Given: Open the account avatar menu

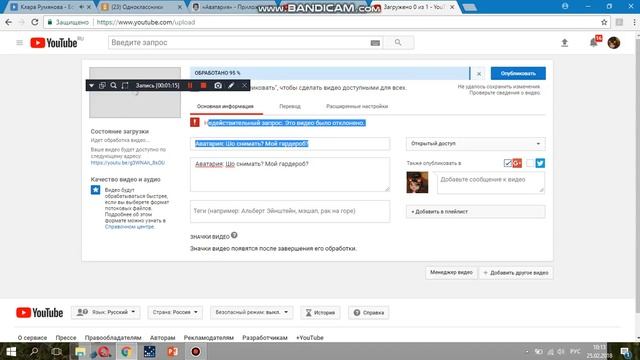Looking at the screenshot, I should pos(613,42).
